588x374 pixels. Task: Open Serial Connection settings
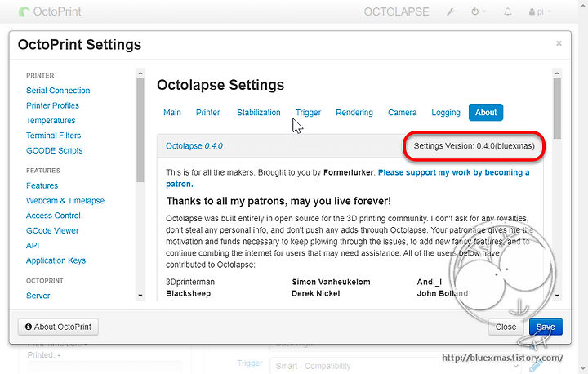point(58,91)
